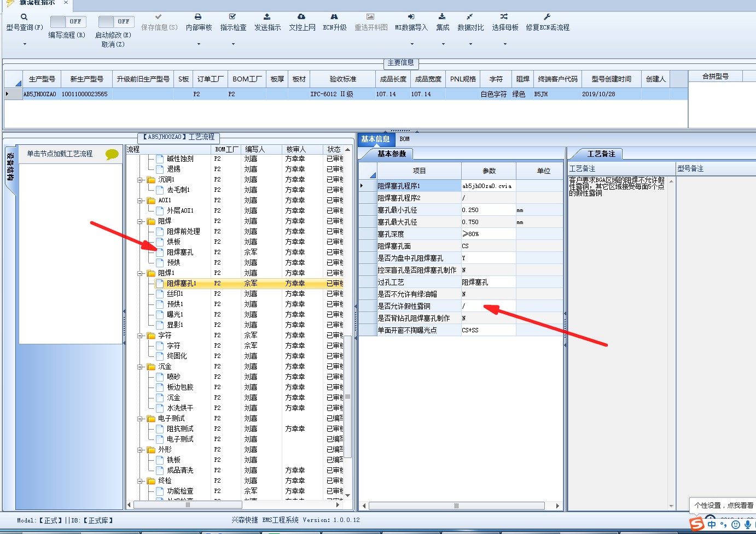The width and height of the screenshot is (756, 534).
Task: Open the 型号查询 dropdown arrow
Action: point(25,44)
